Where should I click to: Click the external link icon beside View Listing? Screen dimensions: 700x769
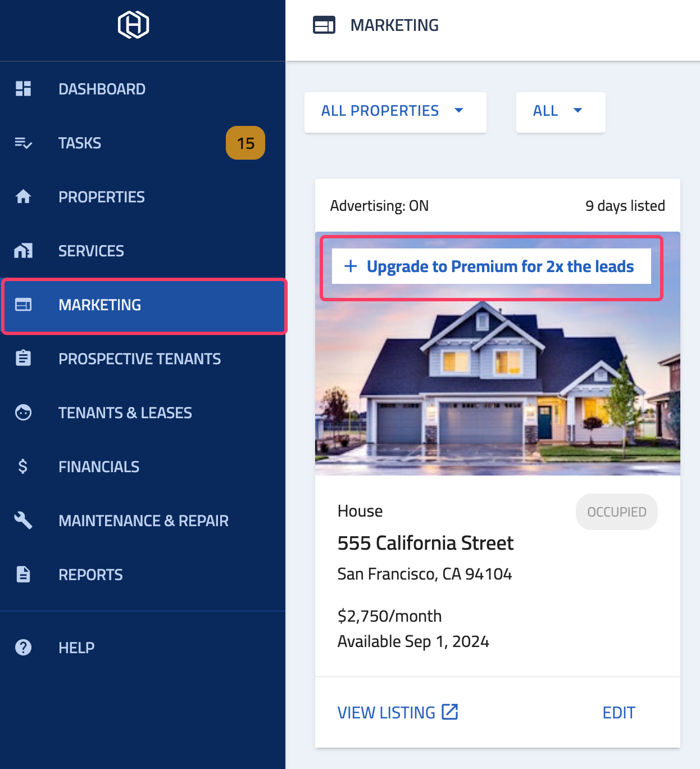pyautogui.click(x=450, y=712)
